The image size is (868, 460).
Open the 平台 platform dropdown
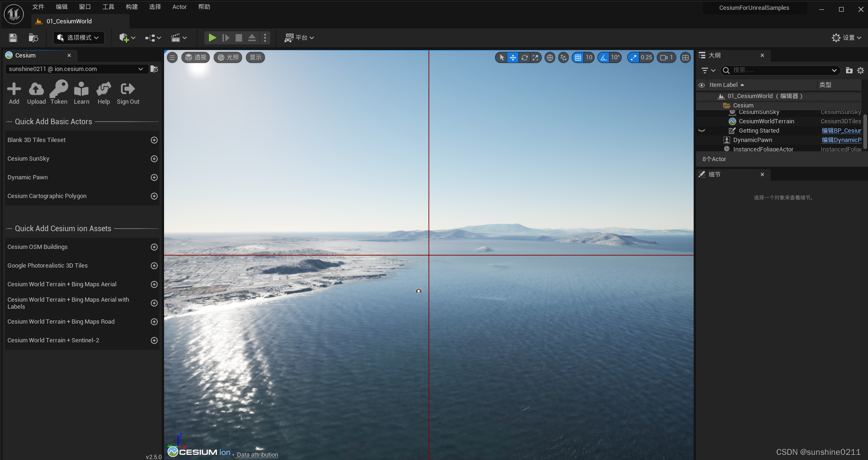pyautogui.click(x=299, y=37)
